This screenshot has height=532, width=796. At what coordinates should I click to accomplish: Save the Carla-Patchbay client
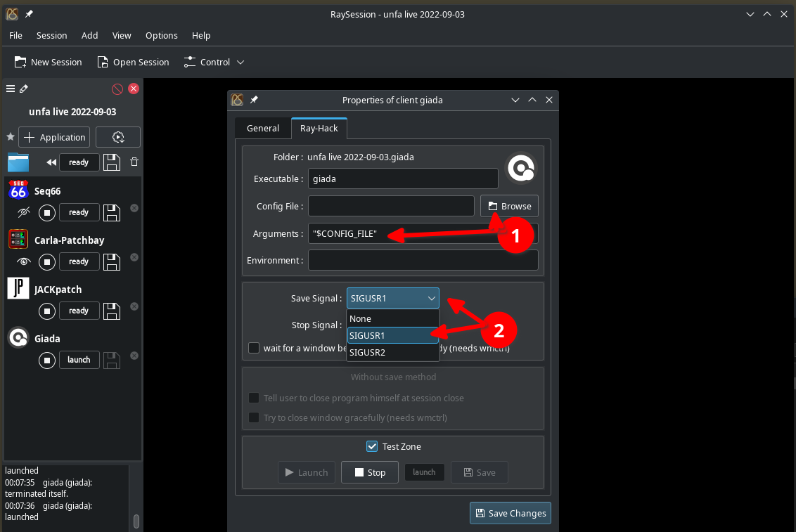[x=112, y=261]
